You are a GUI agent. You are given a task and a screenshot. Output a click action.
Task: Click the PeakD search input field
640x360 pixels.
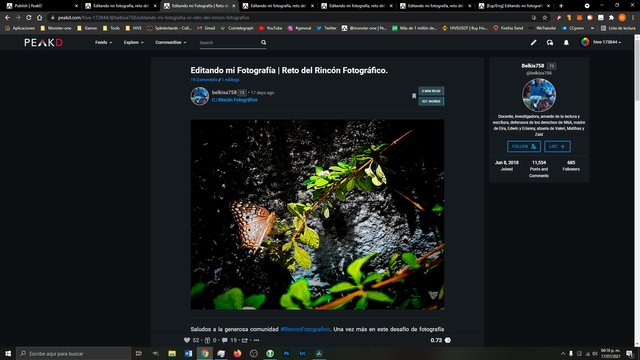230,42
